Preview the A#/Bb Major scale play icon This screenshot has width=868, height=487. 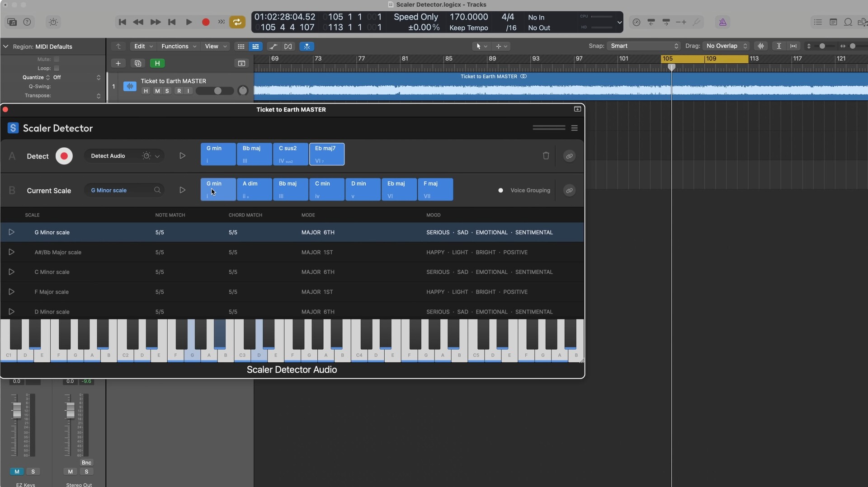click(x=11, y=252)
